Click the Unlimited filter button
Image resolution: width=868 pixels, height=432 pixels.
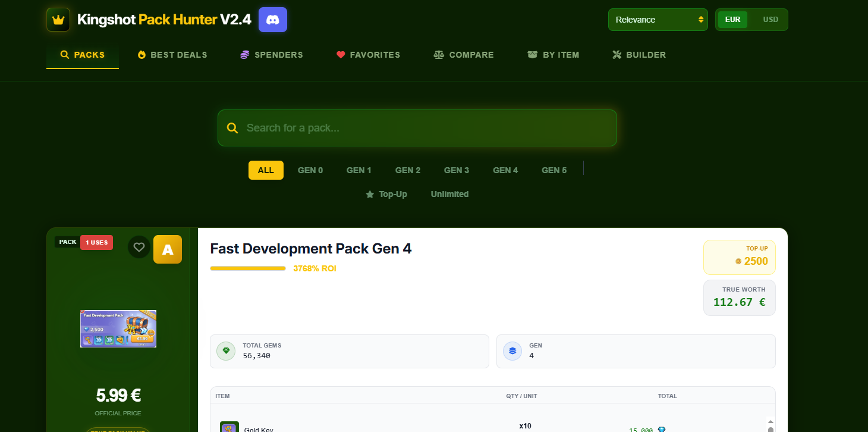pos(449,194)
